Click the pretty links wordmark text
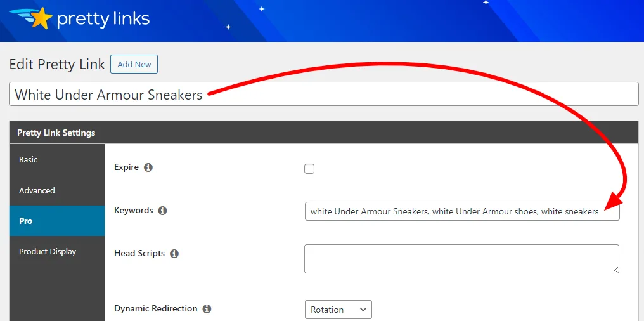Viewport: 644px width, 321px height. point(103,19)
